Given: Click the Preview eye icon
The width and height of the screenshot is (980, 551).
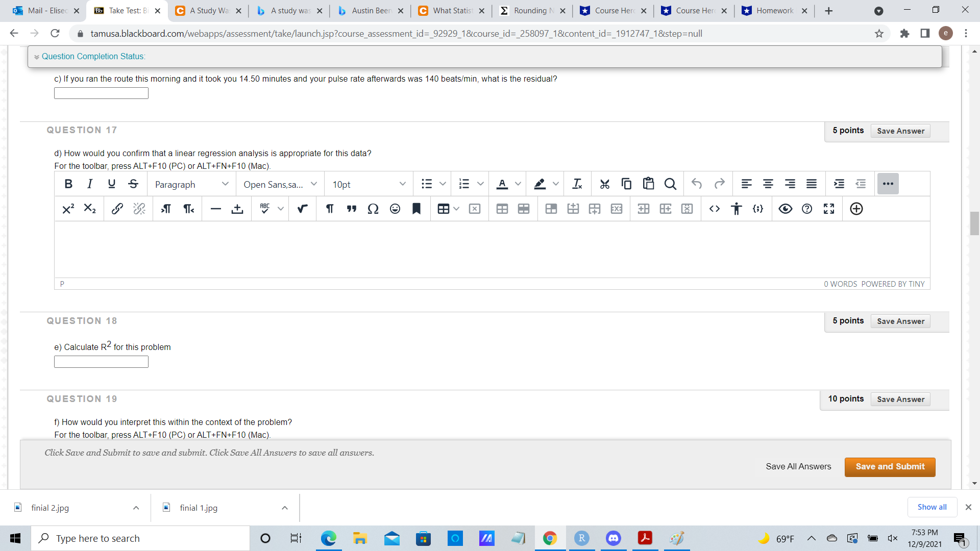Looking at the screenshot, I should pos(785,209).
